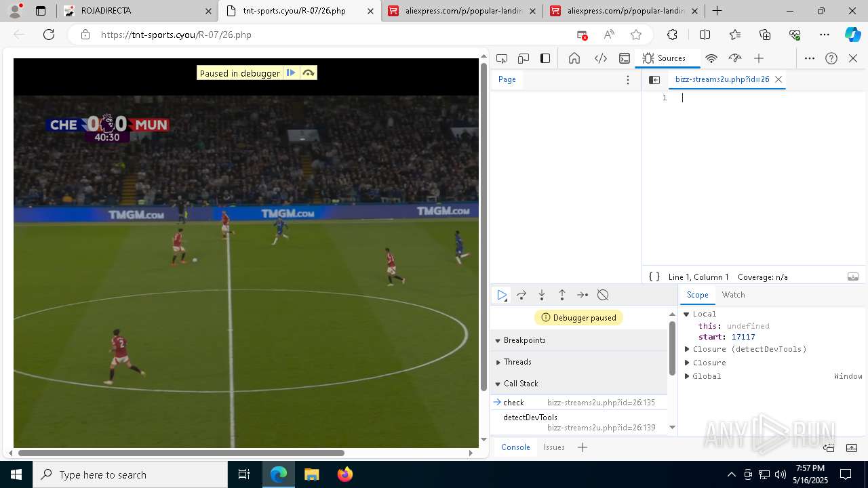Resume script execution in debugger toolbar
Image resolution: width=868 pixels, height=488 pixels.
tap(502, 295)
